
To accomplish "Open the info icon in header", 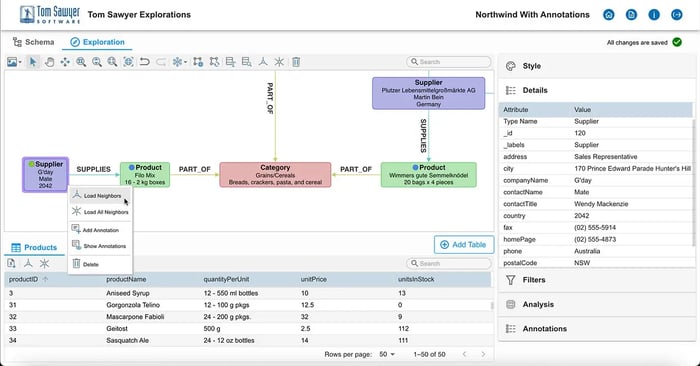I will pyautogui.click(x=654, y=15).
